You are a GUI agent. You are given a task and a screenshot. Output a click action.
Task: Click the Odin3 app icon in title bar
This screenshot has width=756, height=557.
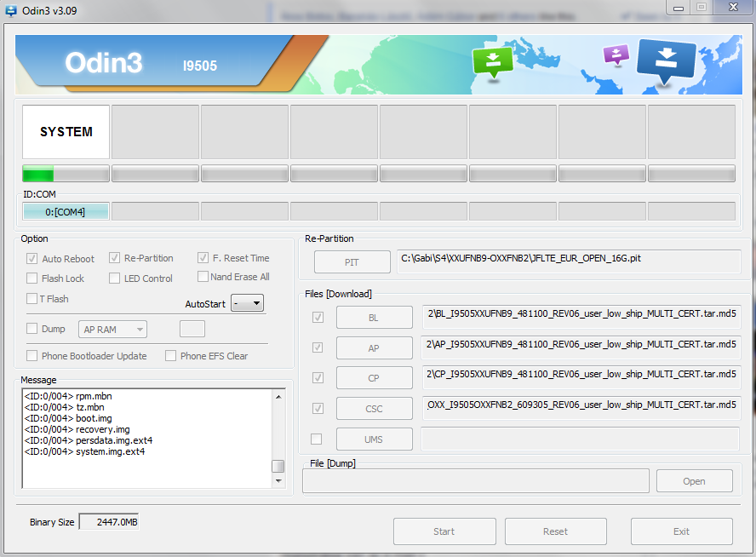[x=10, y=10]
